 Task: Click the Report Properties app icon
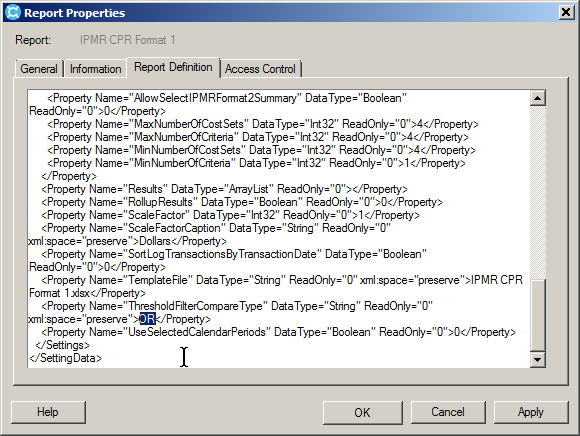(13, 13)
